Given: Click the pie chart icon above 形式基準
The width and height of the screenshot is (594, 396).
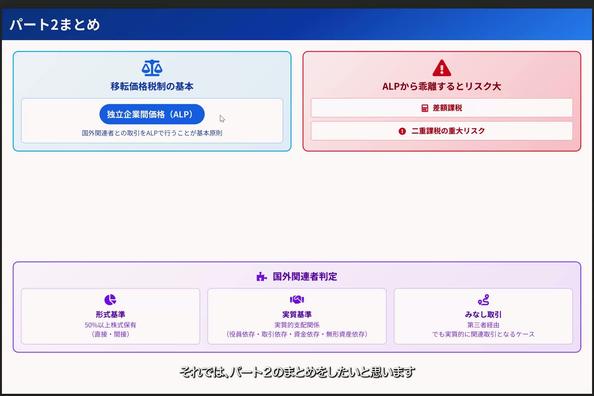Looking at the screenshot, I should pos(110,300).
